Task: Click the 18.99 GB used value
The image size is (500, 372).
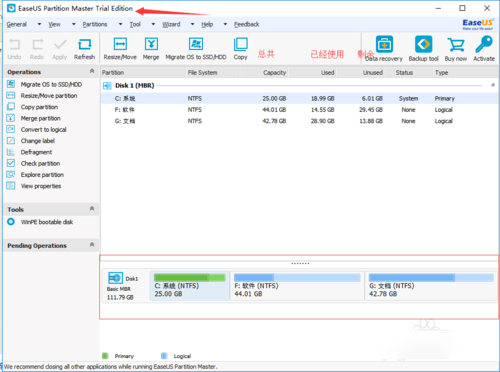Action: click(x=323, y=99)
